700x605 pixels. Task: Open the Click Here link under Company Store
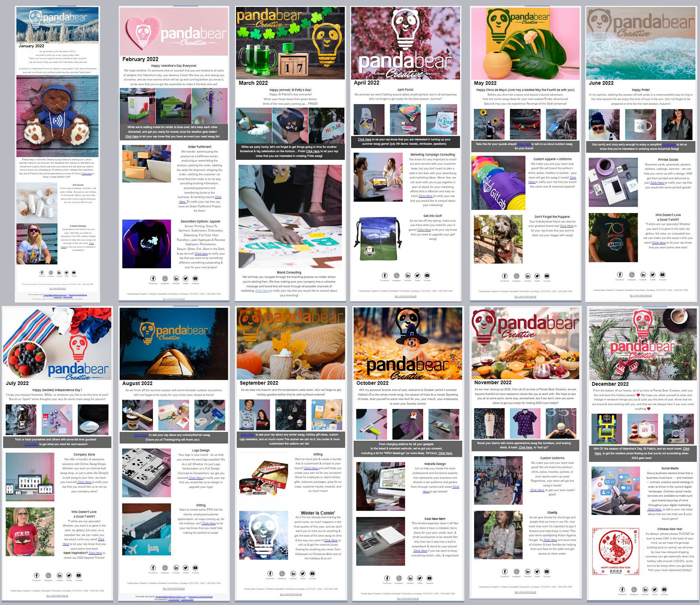[x=85, y=482]
